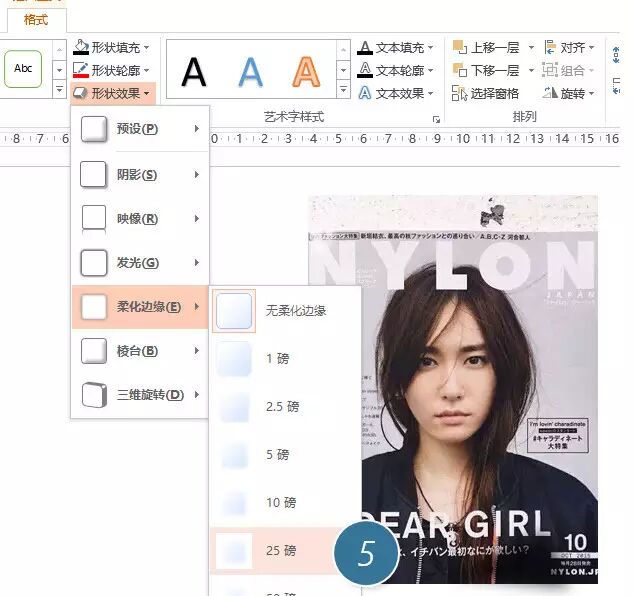Choose the black A WordArt style
The image size is (634, 596).
pyautogui.click(x=194, y=72)
